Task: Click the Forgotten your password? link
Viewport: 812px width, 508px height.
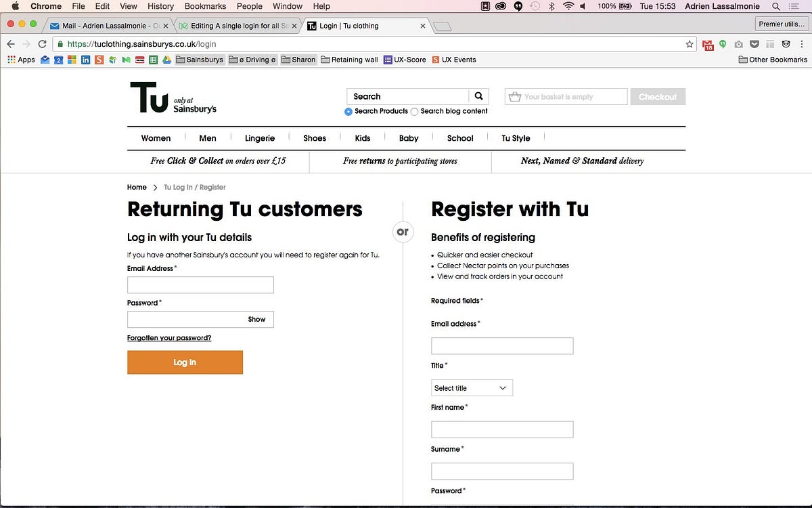Action: 169,337
